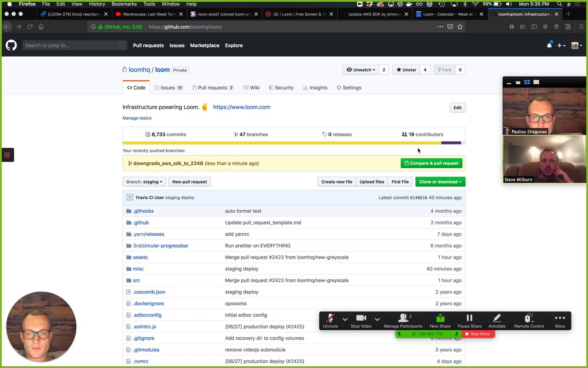The width and height of the screenshot is (588, 368).
Task: Click the Firefox library icon
Action: coord(523,27)
